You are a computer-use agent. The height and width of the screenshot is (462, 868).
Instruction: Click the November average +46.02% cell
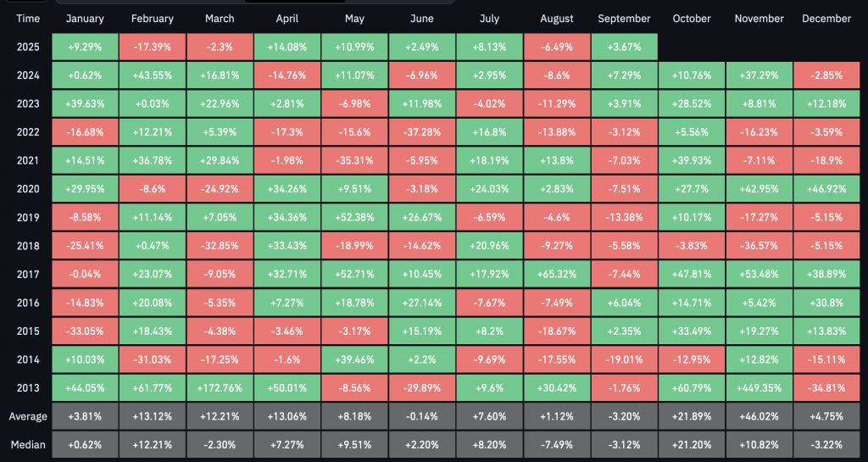(759, 417)
